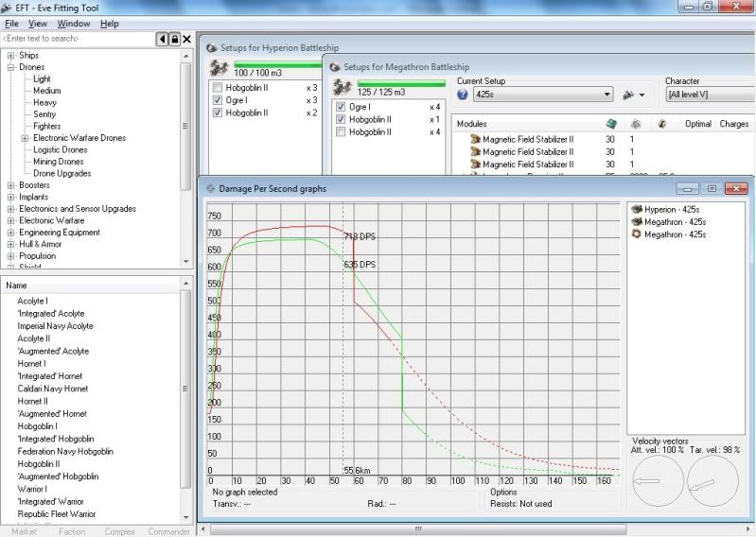756x537 pixels.
Task: Click the bottom horizontal scrollbar thumb
Action: coord(417,528)
